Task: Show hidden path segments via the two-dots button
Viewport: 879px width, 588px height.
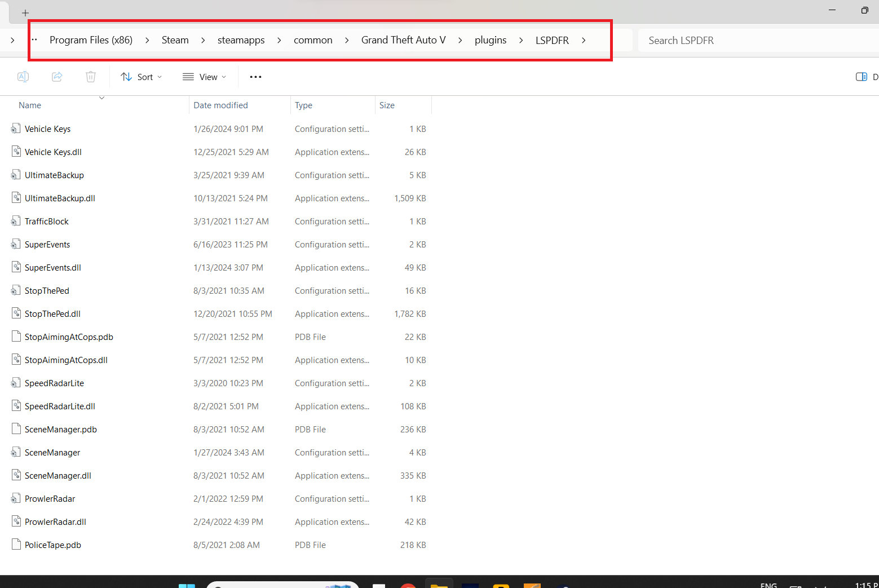Action: point(34,39)
